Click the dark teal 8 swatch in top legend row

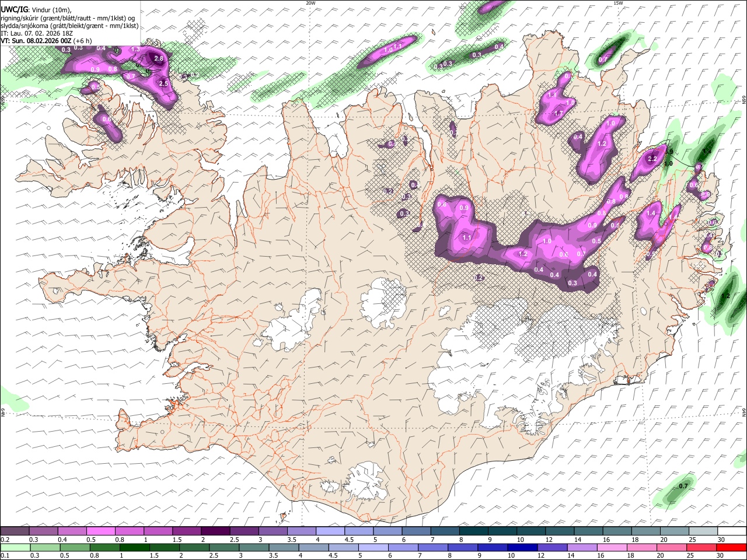[x=473, y=531]
